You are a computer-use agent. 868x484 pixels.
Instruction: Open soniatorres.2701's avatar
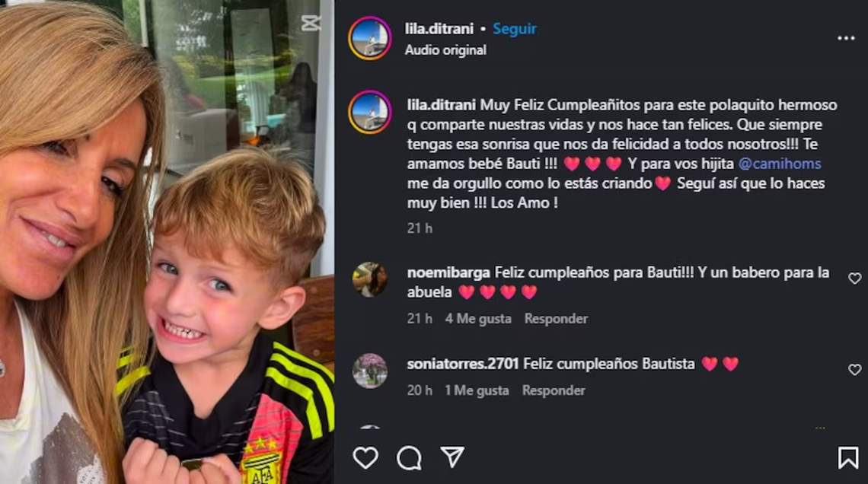tap(370, 371)
